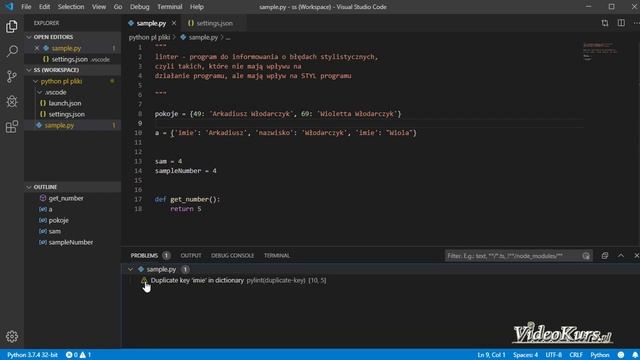The width and height of the screenshot is (640, 360).
Task: Click python pl pliki in the breadcrumb
Action: click(149, 37)
